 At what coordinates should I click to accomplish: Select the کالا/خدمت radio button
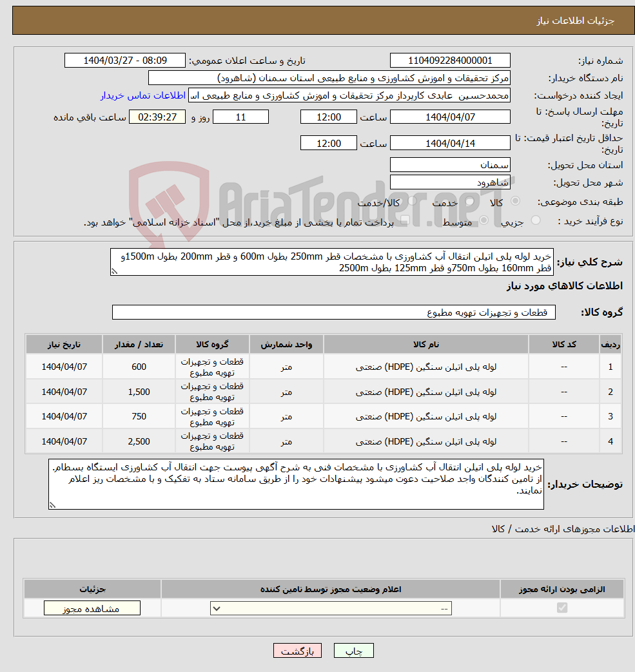point(412,202)
